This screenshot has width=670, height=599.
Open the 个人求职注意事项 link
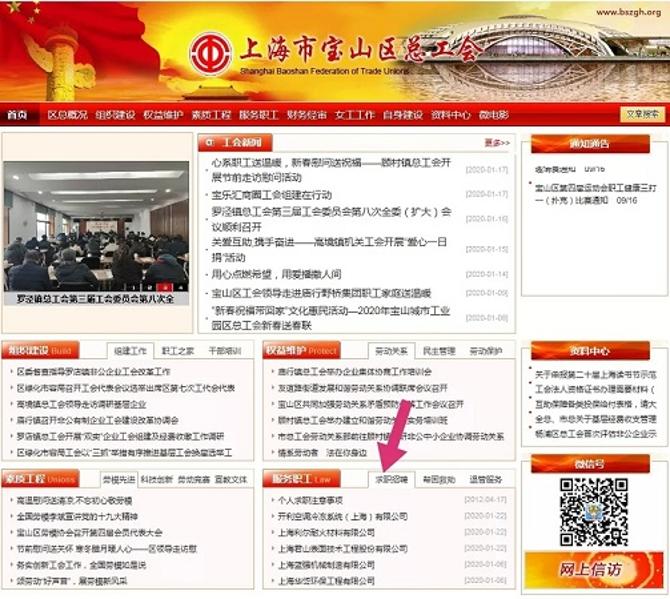310,499
